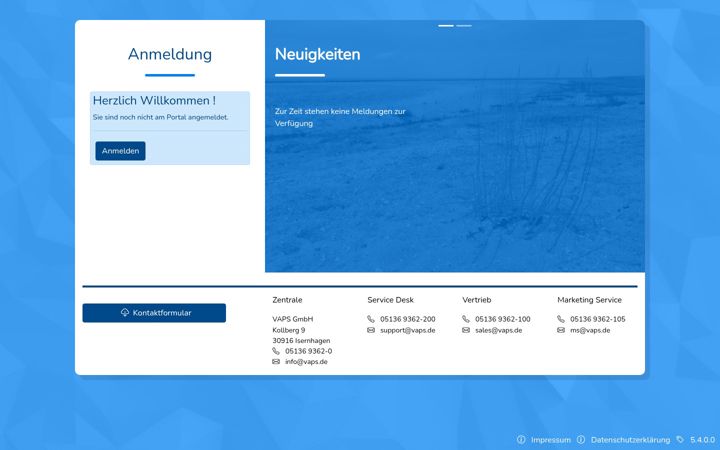Click the Vertrieb phone icon
The height and width of the screenshot is (450, 720).
point(466,319)
